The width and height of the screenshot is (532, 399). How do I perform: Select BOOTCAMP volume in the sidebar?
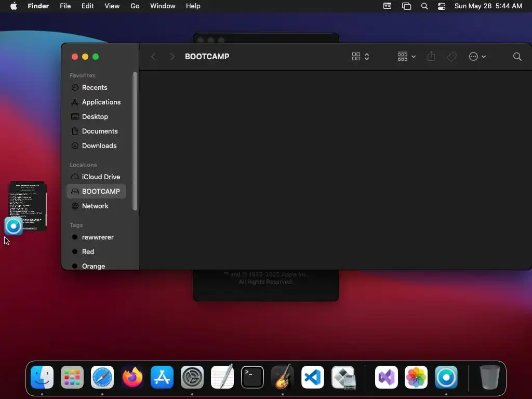pyautogui.click(x=96, y=191)
